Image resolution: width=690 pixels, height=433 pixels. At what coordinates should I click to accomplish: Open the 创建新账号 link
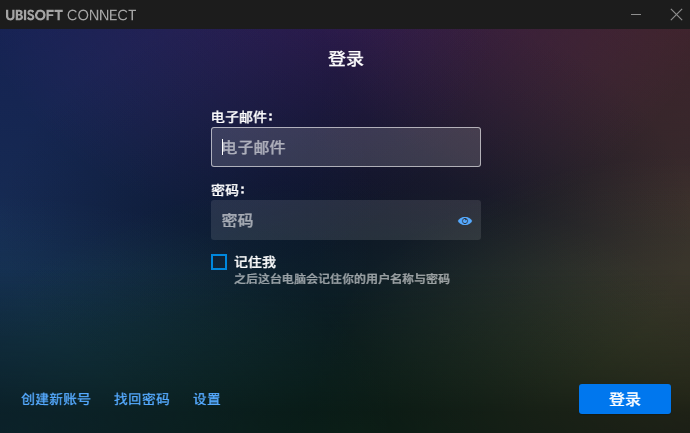click(56, 399)
